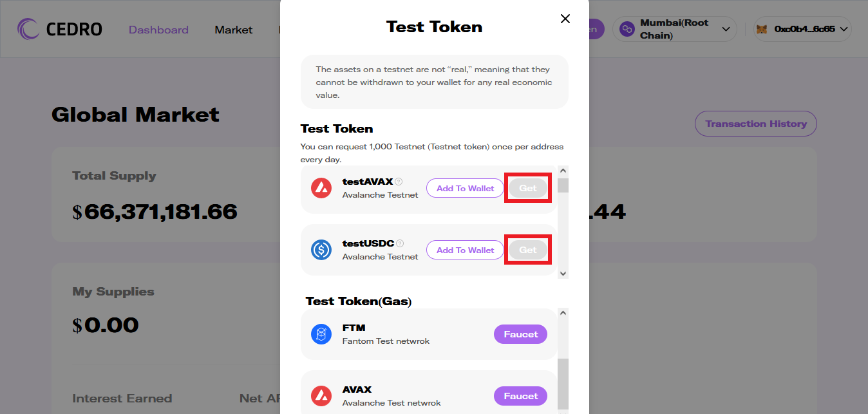Go to the Market nav tab
This screenshot has width=868, height=414.
click(234, 30)
